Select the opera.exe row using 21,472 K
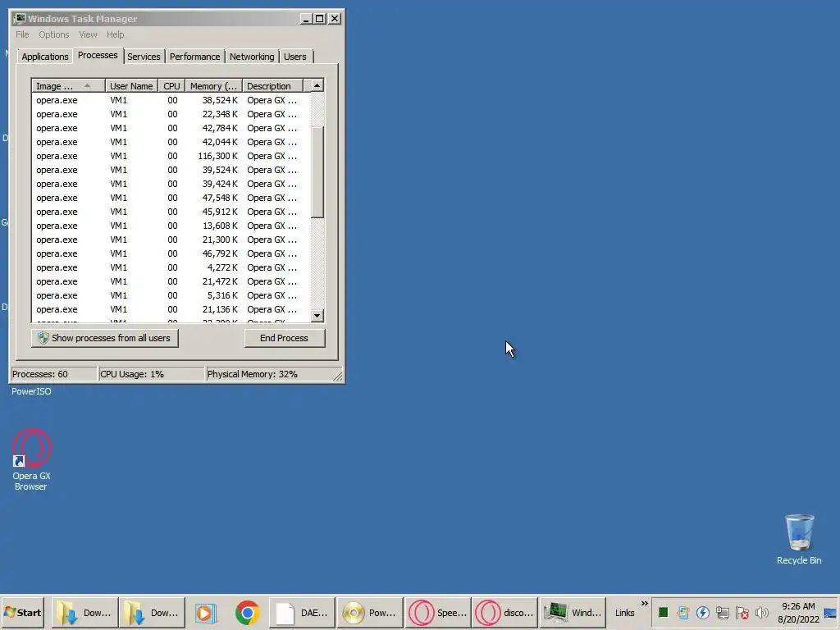The height and width of the screenshot is (630, 840). 171,281
